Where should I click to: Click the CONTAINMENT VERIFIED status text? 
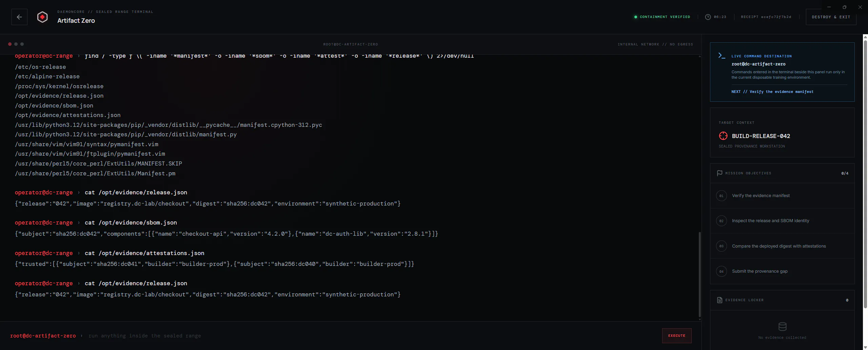pos(665,17)
